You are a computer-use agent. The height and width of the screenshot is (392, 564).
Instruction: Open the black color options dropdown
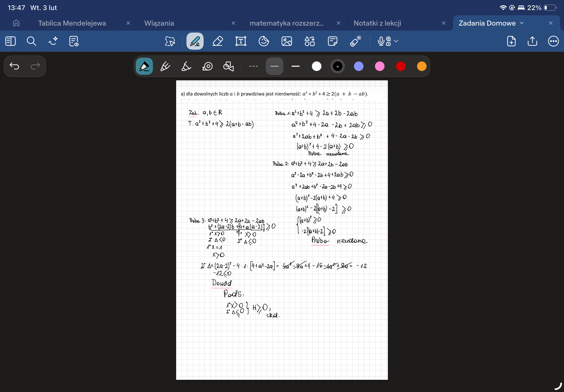[x=337, y=66]
